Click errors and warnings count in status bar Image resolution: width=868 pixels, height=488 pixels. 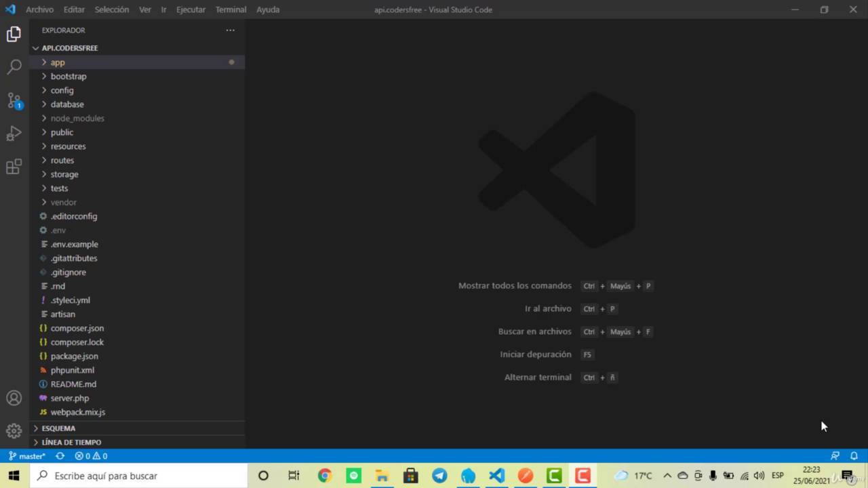point(91,456)
